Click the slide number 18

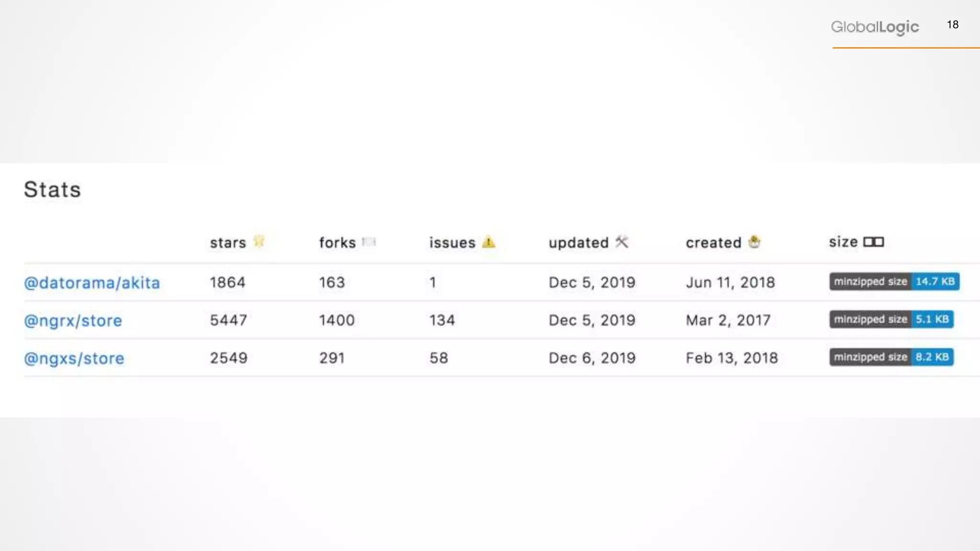pyautogui.click(x=952, y=25)
